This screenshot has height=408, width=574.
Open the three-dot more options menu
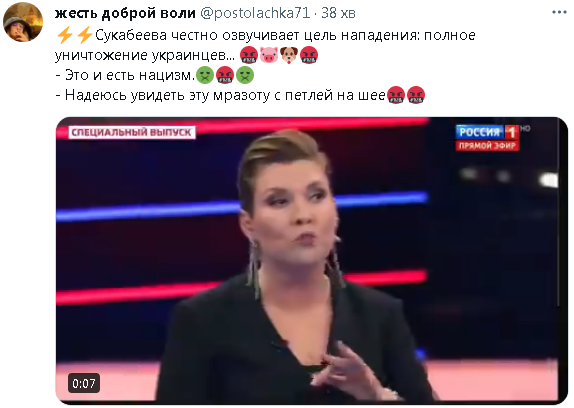[559, 12]
